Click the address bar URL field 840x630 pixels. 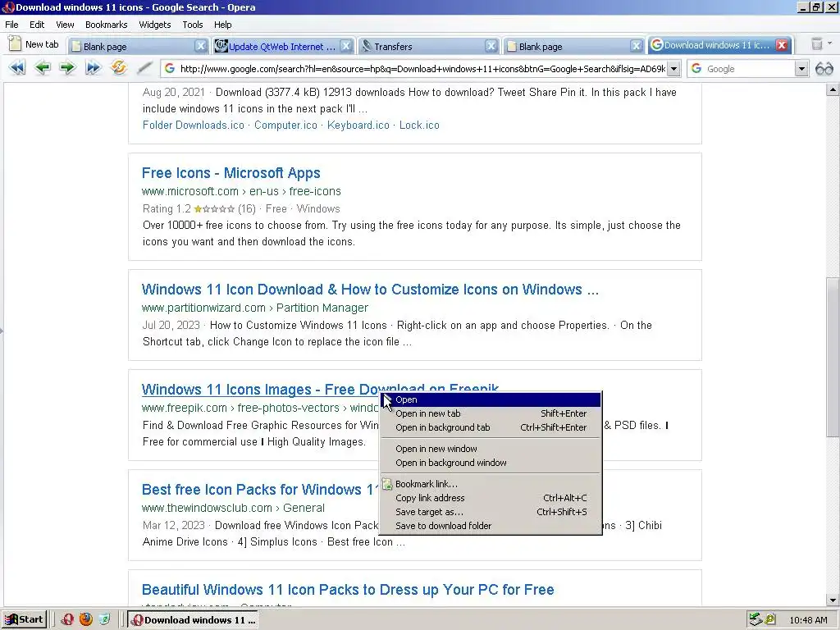[x=422, y=69]
